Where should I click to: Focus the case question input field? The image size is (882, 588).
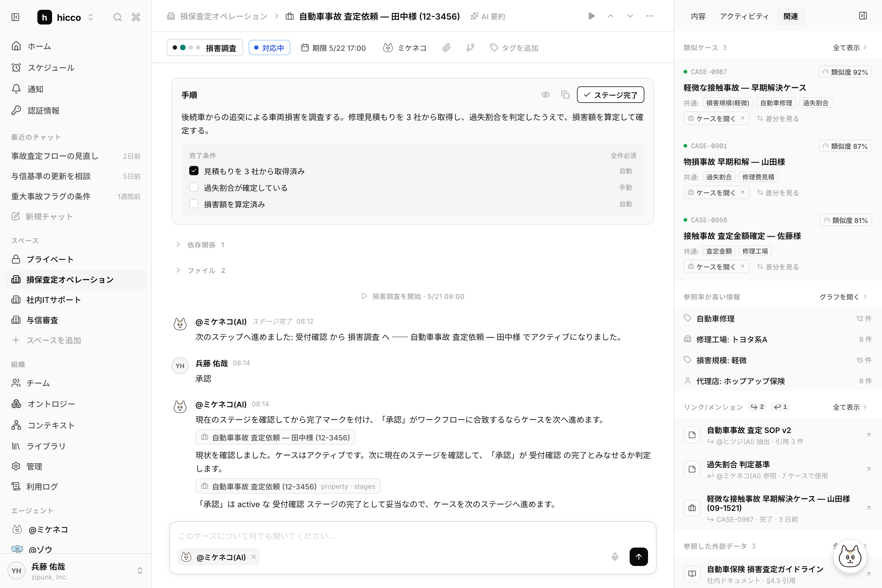pyautogui.click(x=413, y=536)
